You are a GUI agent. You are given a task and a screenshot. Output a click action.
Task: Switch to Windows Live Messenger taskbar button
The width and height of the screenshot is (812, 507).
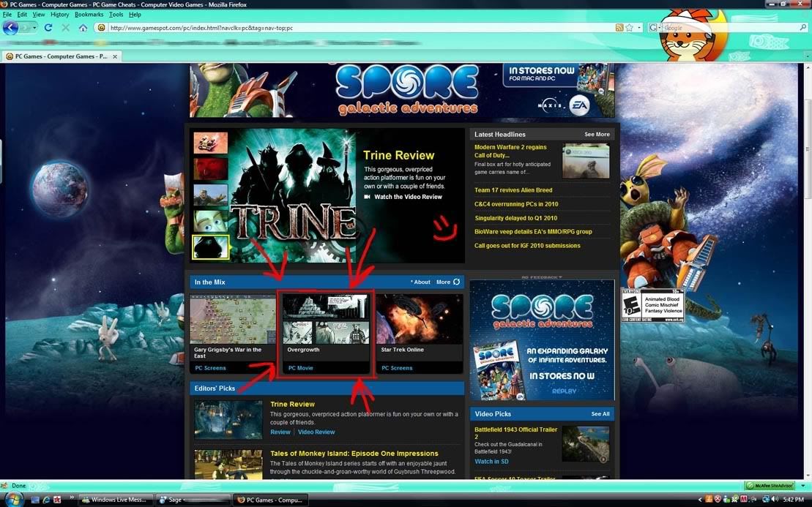coord(114,500)
